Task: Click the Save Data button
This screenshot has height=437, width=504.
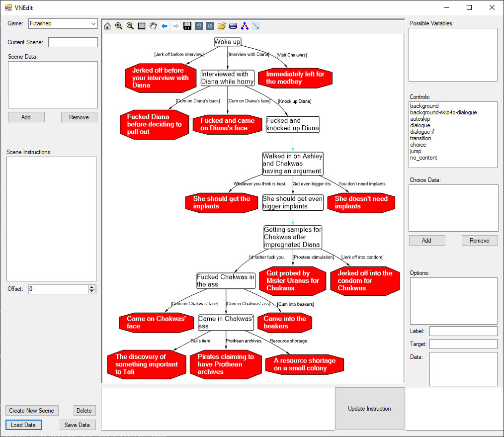Action: (78, 425)
